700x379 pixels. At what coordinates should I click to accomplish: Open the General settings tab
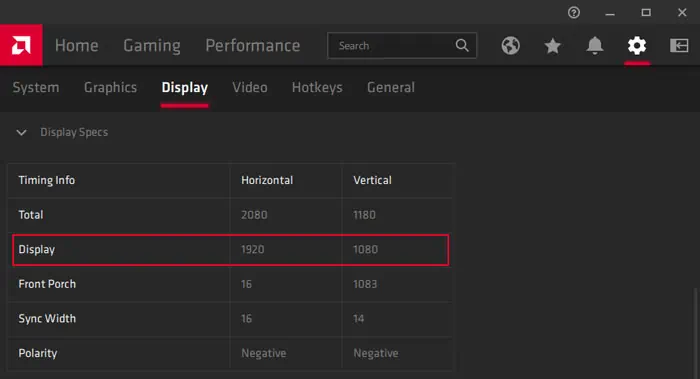391,87
